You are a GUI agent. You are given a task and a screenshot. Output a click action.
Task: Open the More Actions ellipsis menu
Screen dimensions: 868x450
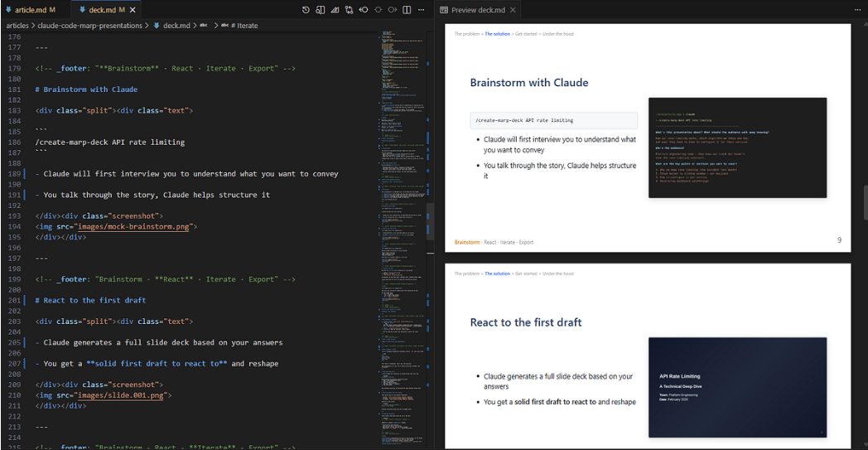tap(421, 10)
